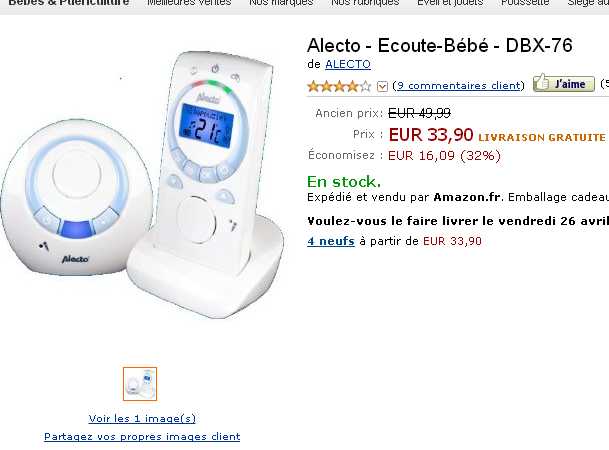Open the ALECTO brand link

348,64
